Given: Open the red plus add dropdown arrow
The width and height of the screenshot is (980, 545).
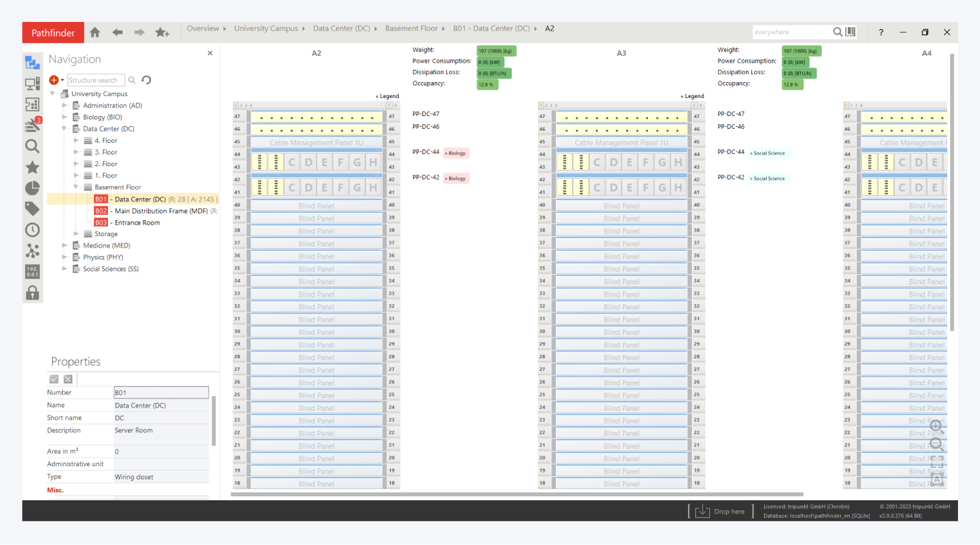Looking at the screenshot, I should point(63,80).
